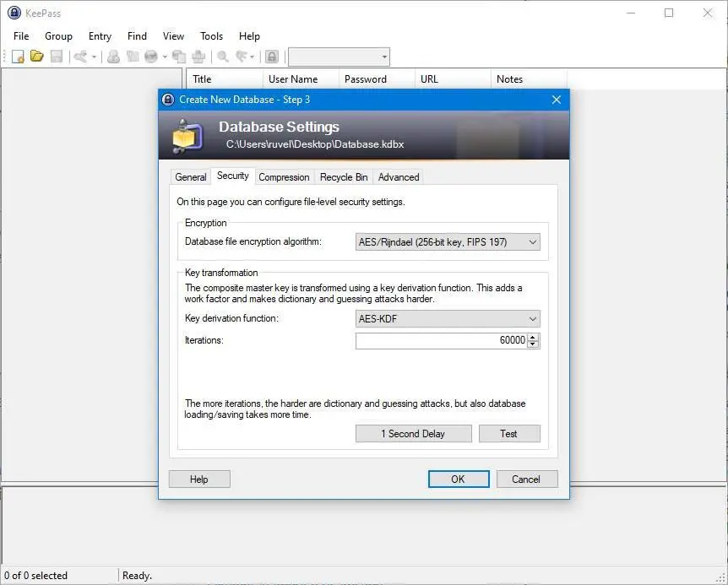Click the Save database floppy icon
The height and width of the screenshot is (585, 728).
(57, 57)
